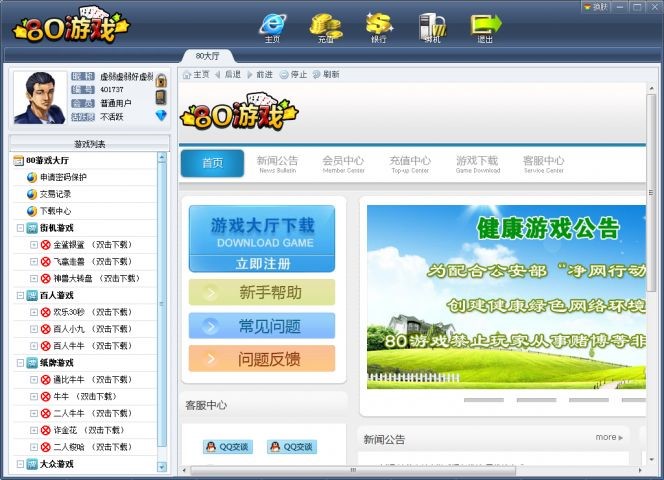Click the 新手帮助 button
Image resolution: width=664 pixels, height=480 pixels.
(x=262, y=292)
